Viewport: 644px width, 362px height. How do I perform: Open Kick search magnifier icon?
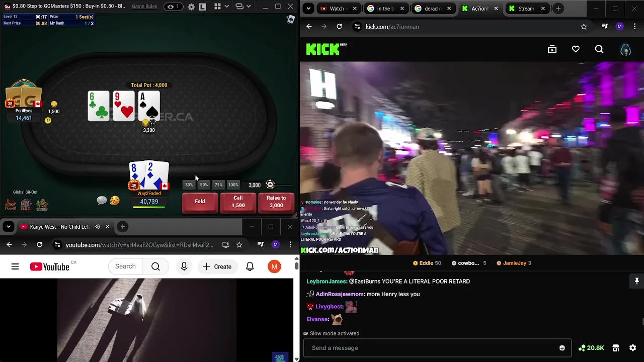click(x=599, y=49)
